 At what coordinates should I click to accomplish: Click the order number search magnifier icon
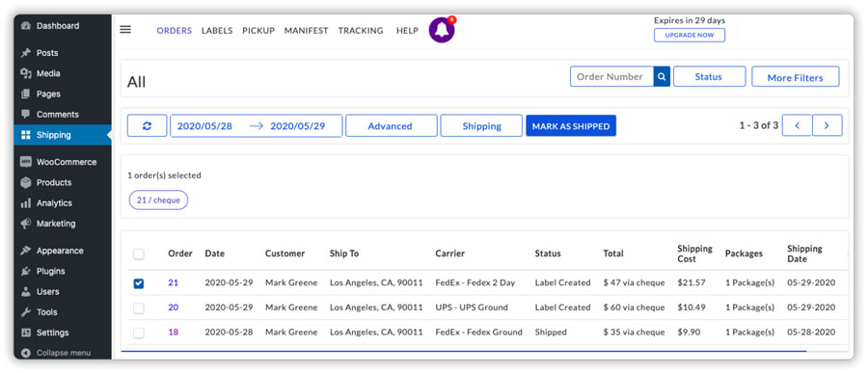662,77
